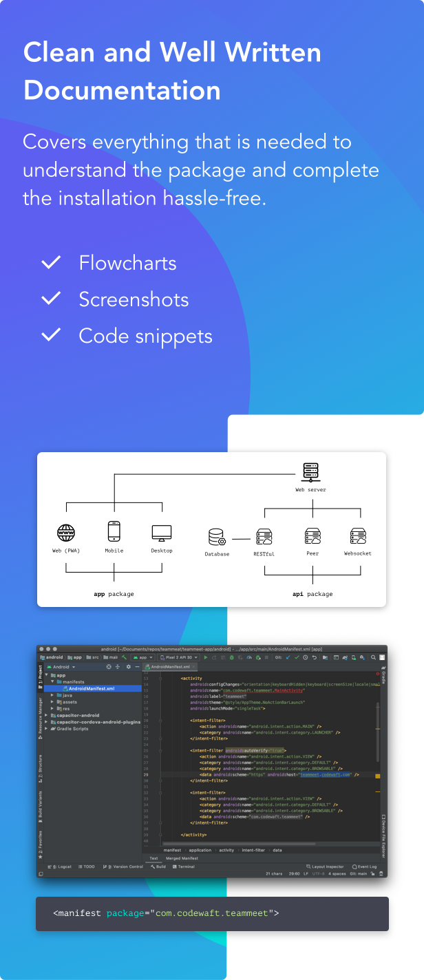424x980 pixels.
Task: Open the Layout Inspector
Action: (326, 866)
